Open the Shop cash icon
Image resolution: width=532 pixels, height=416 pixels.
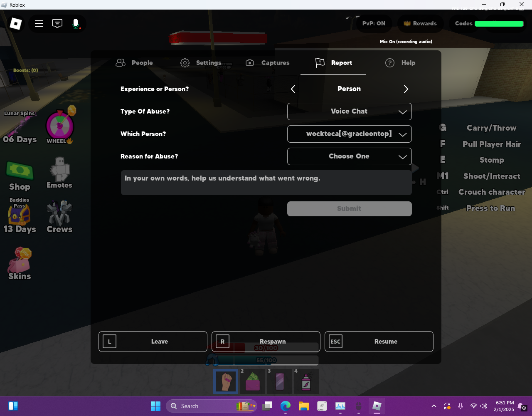click(20, 176)
